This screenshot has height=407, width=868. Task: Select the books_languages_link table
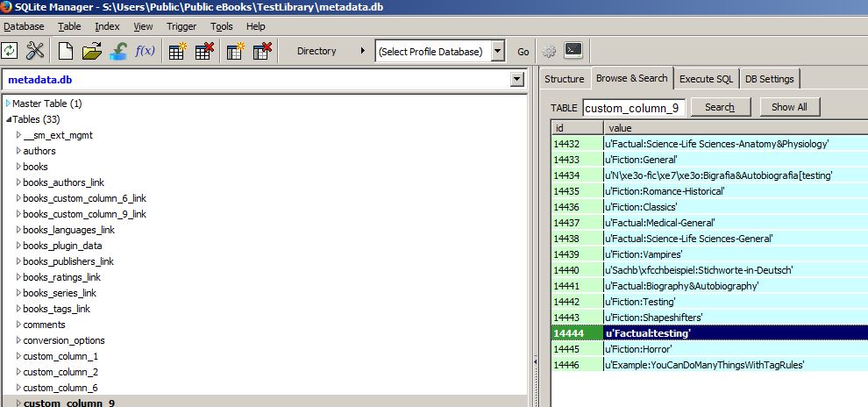coord(69,230)
